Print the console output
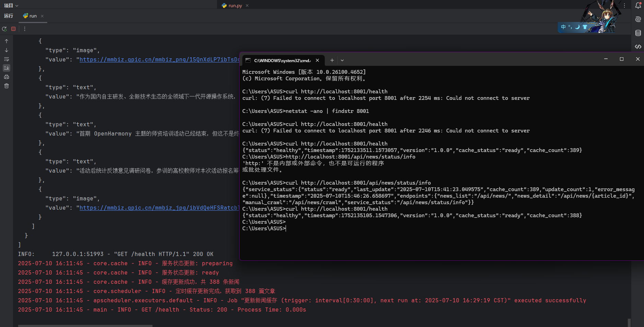Viewport: 644px width, 327px height. click(x=7, y=77)
